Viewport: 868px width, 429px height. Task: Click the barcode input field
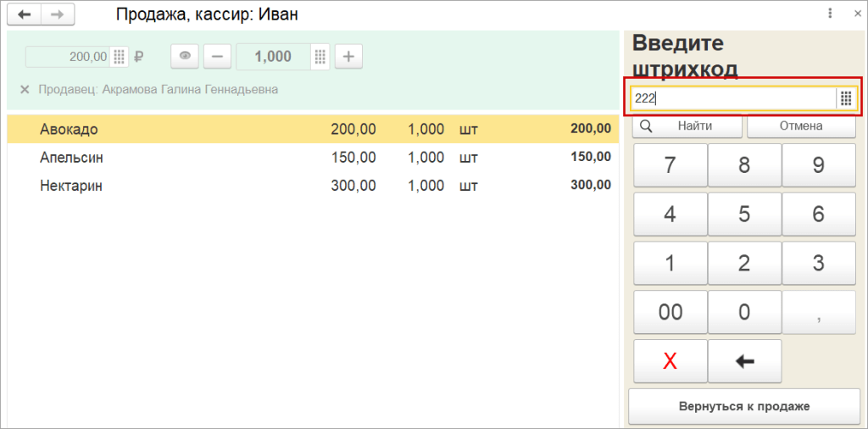point(733,98)
